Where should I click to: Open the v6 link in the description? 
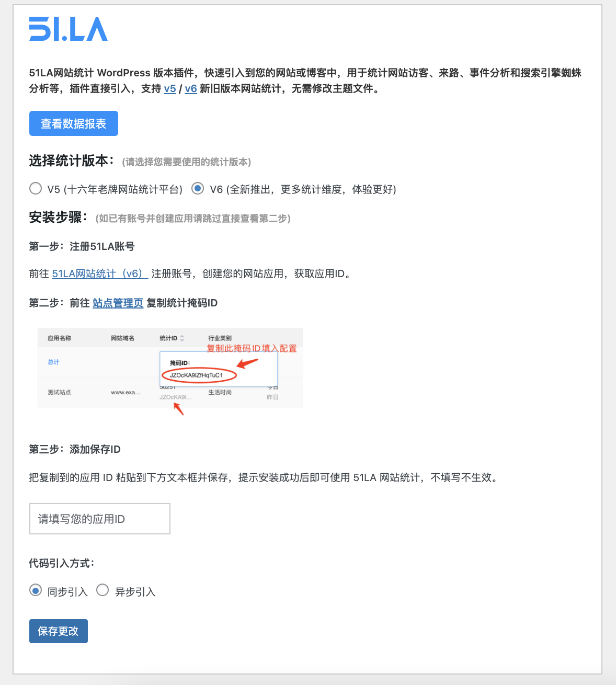click(191, 89)
